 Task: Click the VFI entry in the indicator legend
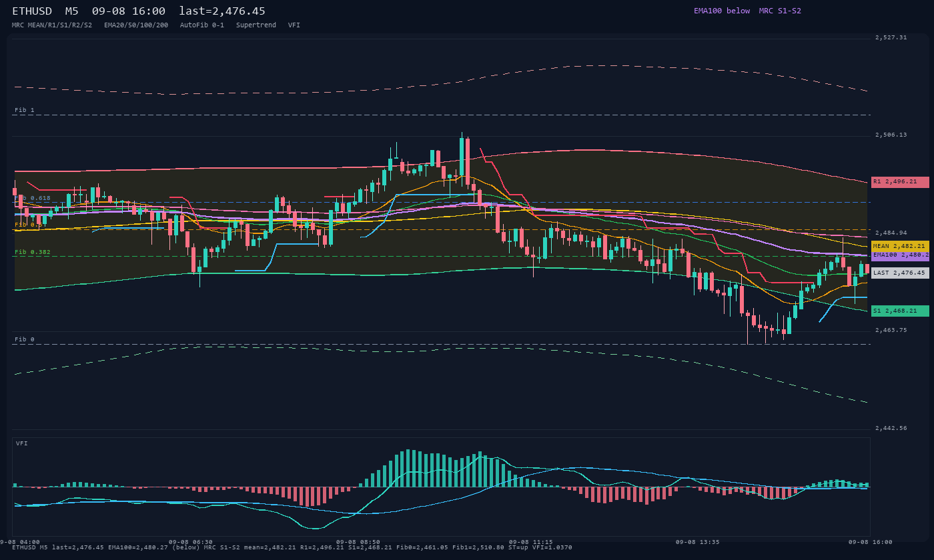[294, 25]
